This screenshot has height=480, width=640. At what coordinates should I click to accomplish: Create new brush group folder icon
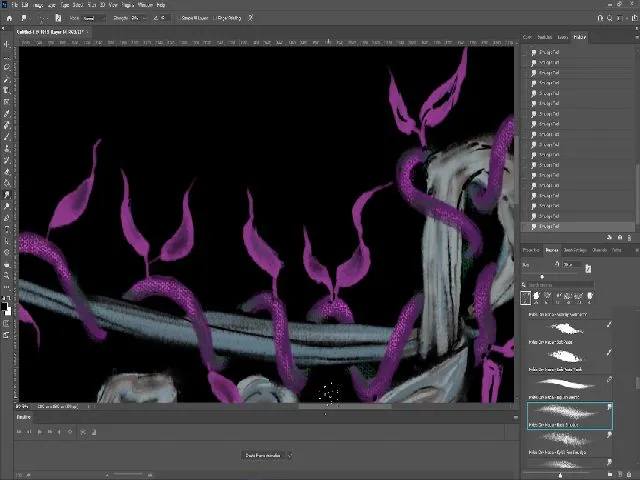610,474
